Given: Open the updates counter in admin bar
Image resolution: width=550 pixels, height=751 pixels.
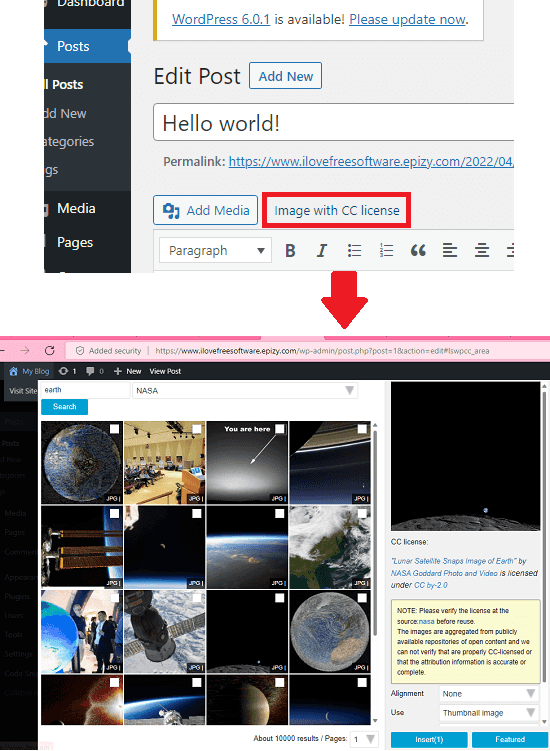Looking at the screenshot, I should 67,371.
